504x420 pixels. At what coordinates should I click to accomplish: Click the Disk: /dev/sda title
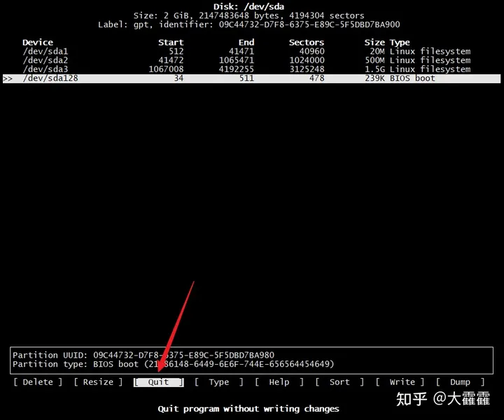(x=248, y=6)
